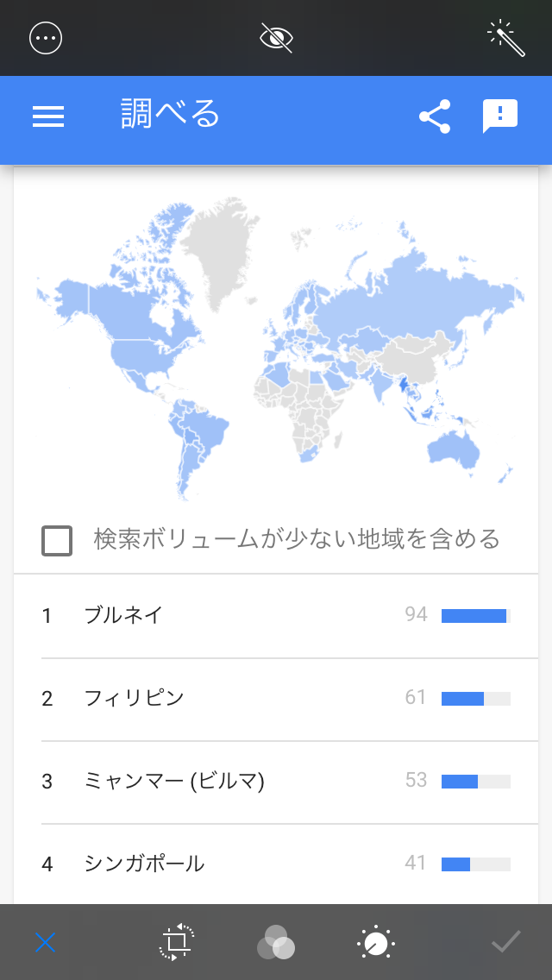Image resolution: width=552 pixels, height=980 pixels.
Task: Toggle the crossed-out eye visibility icon
Action: point(277,38)
